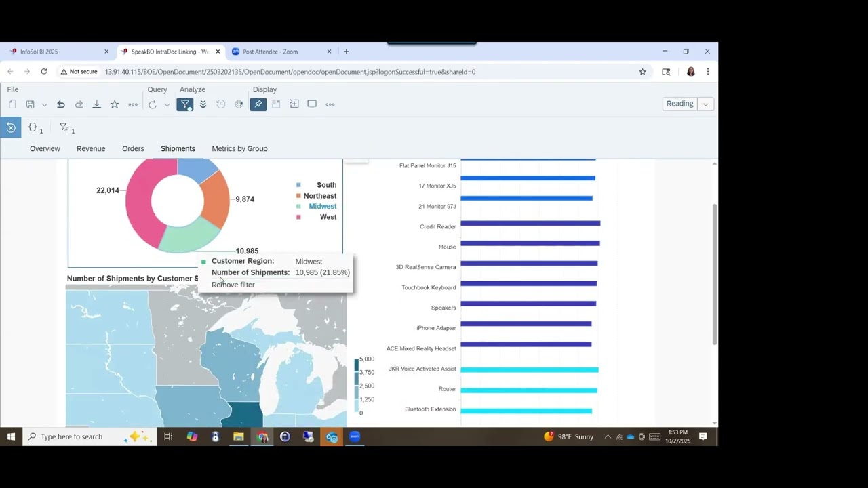The image size is (868, 488).
Task: Click the cube analysis icon
Action: click(239, 104)
